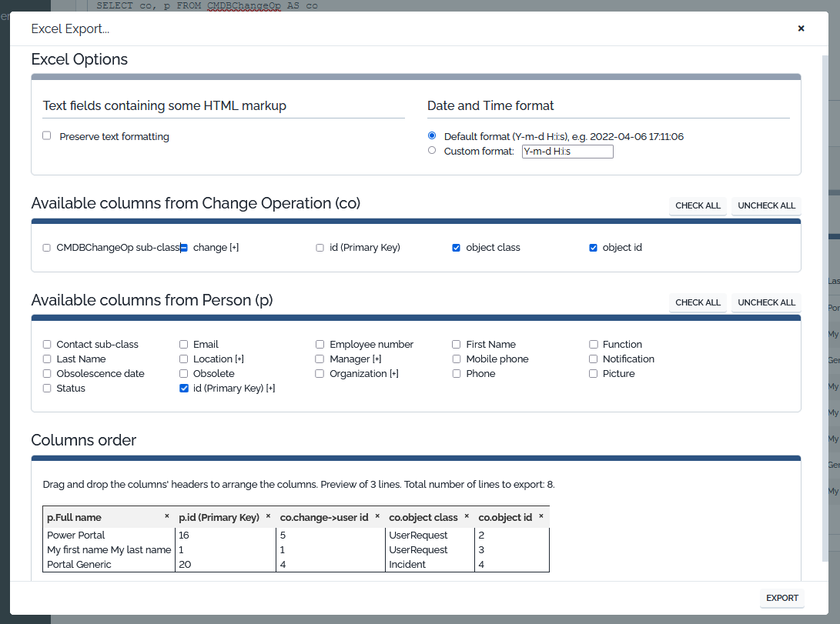
Task: Expand Manager [+] attributes
Action: pyautogui.click(x=376, y=359)
